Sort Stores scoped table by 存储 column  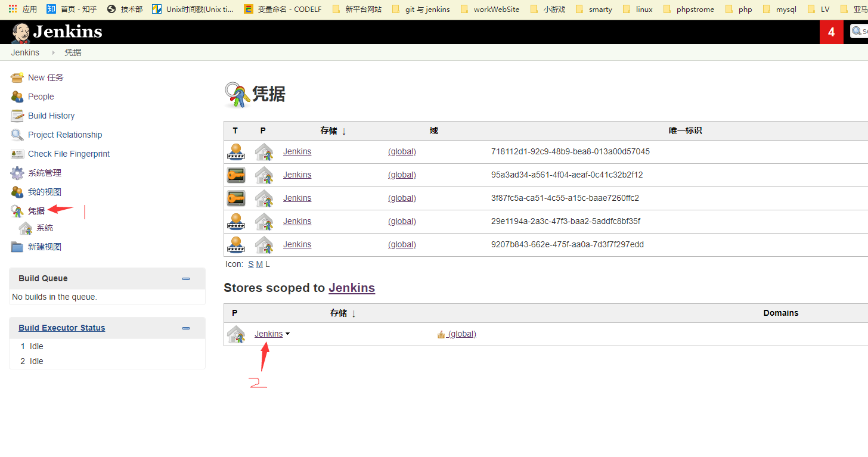point(343,313)
